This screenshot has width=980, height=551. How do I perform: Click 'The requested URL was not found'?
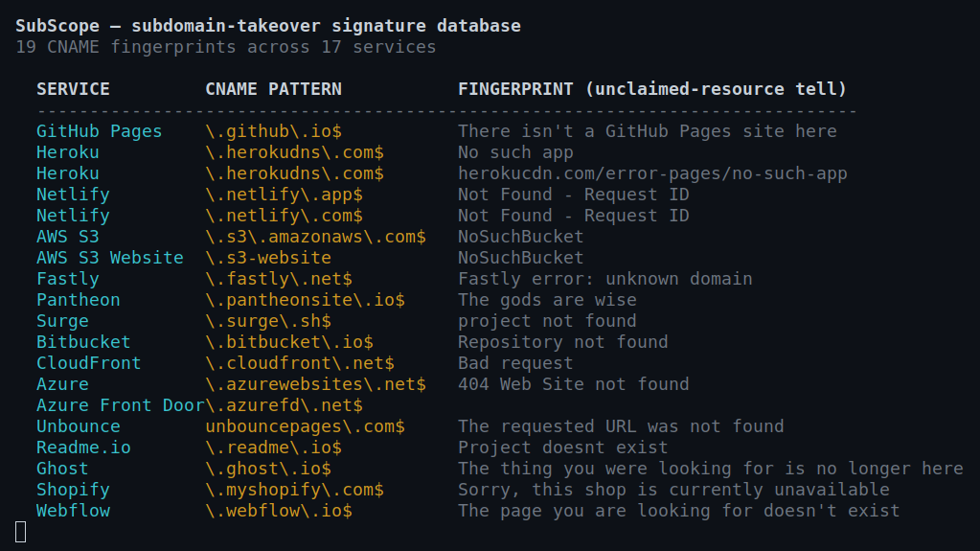pos(621,426)
